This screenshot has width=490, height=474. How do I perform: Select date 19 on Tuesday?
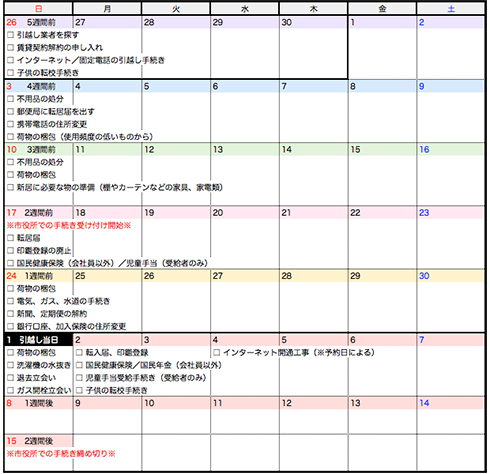click(149, 213)
